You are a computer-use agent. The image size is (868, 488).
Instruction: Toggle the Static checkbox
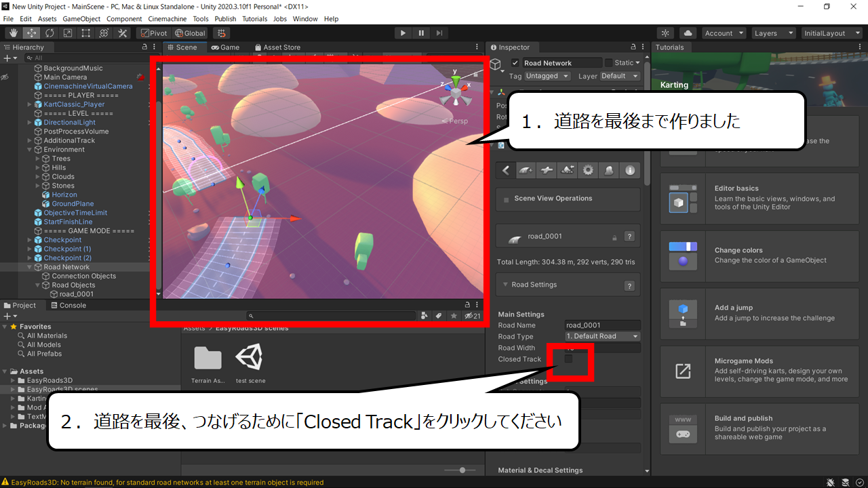(x=608, y=63)
